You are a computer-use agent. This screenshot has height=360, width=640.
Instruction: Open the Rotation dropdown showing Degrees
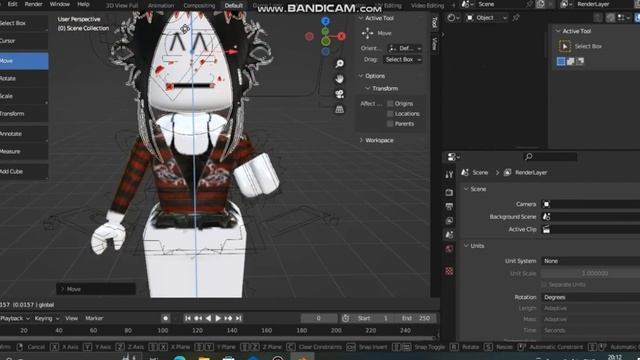coord(591,297)
